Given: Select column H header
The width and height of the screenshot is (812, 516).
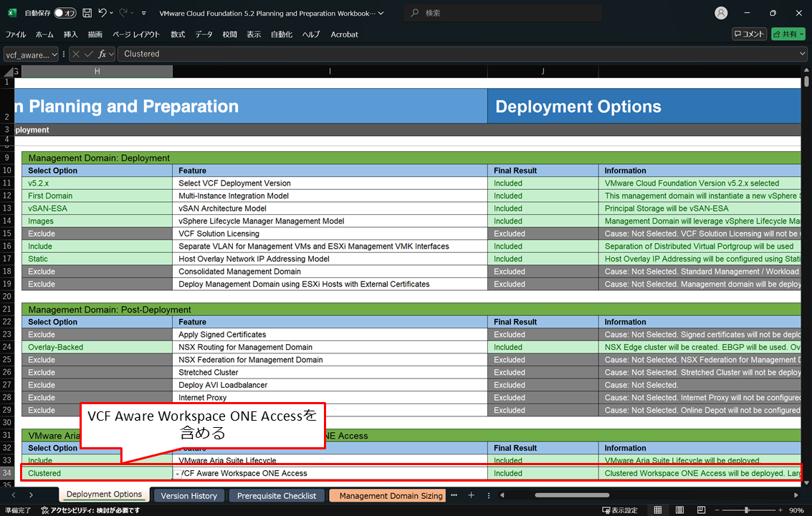Looking at the screenshot, I should 97,72.
